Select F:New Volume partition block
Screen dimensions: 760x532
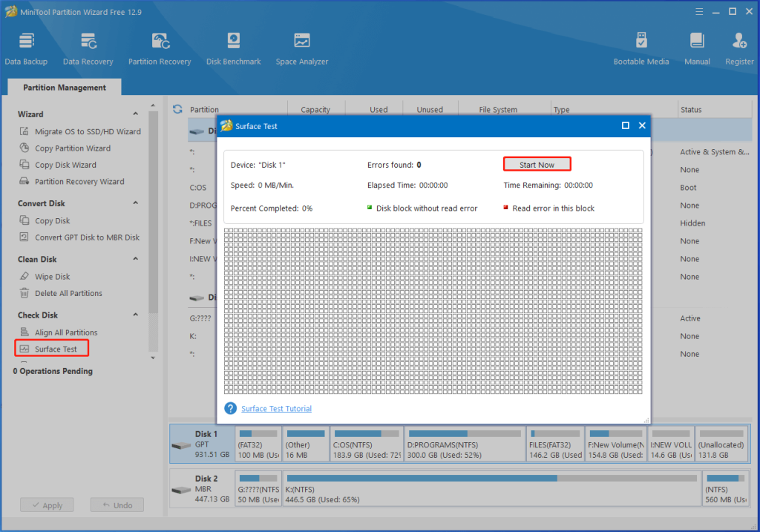[615, 444]
